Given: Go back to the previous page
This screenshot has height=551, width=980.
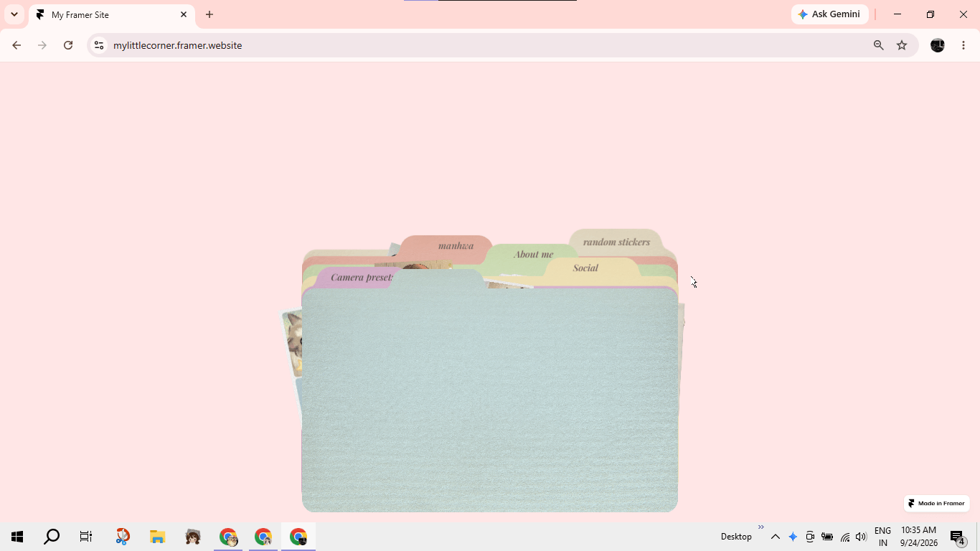Looking at the screenshot, I should [x=17, y=45].
